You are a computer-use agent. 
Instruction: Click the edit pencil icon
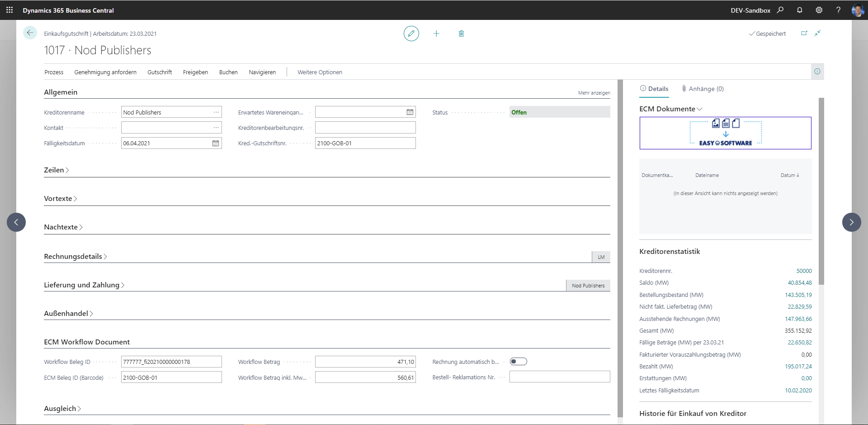tap(411, 33)
